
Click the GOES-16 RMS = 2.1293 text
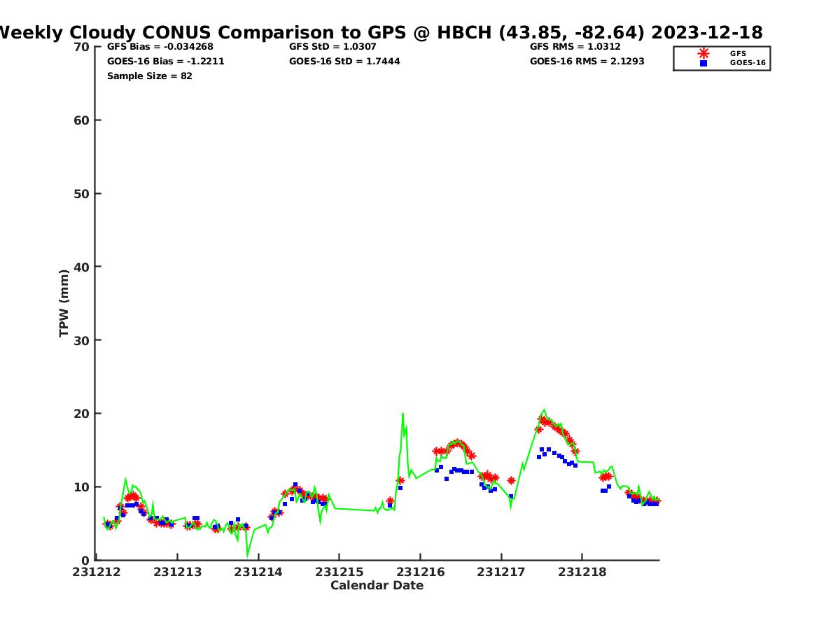pyautogui.click(x=587, y=62)
